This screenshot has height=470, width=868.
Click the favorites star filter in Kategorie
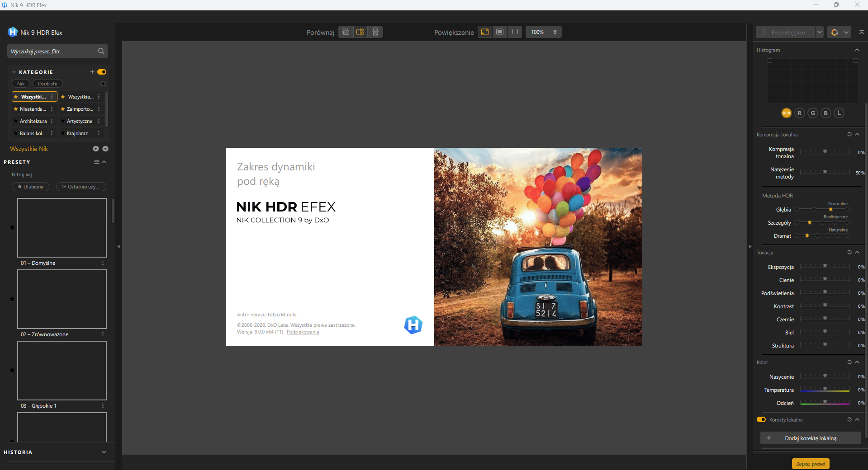(x=103, y=84)
